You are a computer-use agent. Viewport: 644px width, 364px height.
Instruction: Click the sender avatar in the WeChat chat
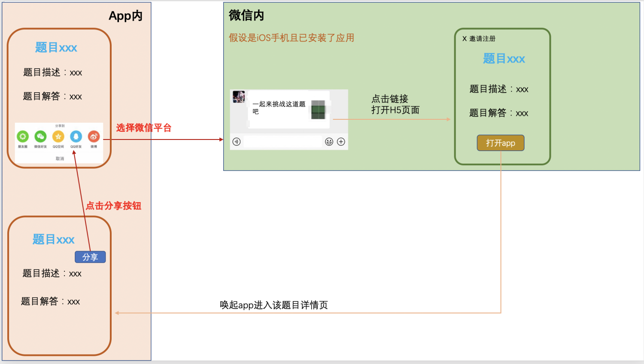pyautogui.click(x=239, y=97)
